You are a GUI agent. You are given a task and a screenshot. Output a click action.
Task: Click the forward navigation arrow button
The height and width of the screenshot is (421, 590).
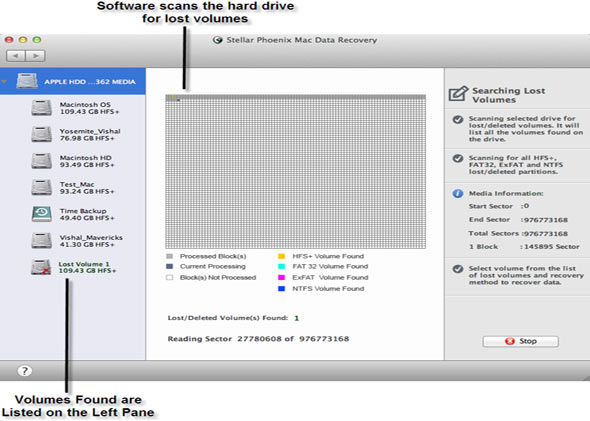point(35,56)
